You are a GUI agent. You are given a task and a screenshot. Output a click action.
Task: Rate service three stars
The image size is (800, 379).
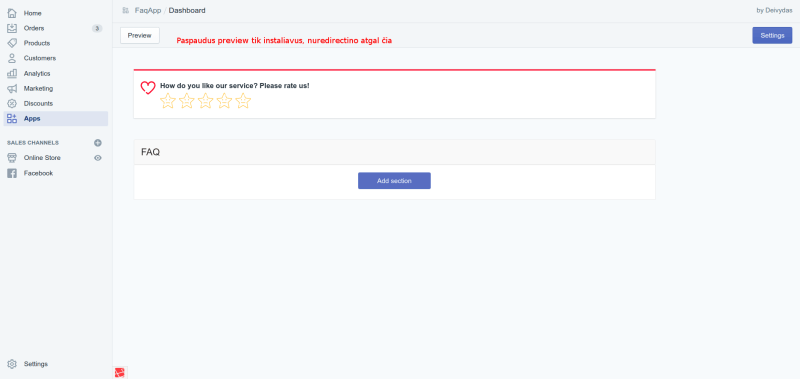click(x=205, y=100)
